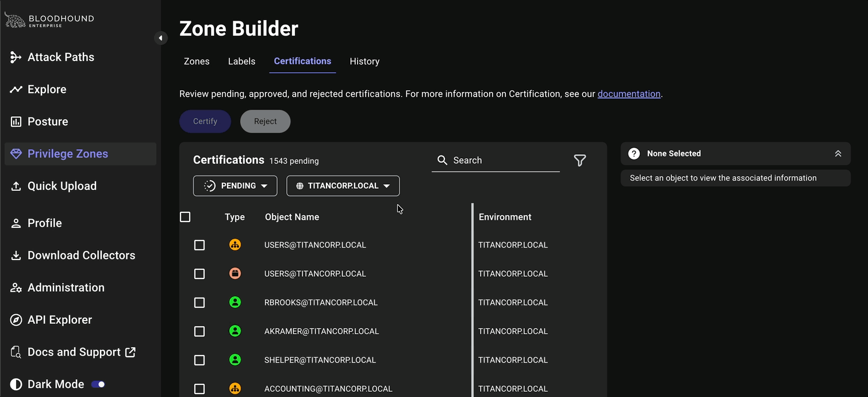
Task: Click the Explore chart icon in the sidebar
Action: point(16,89)
